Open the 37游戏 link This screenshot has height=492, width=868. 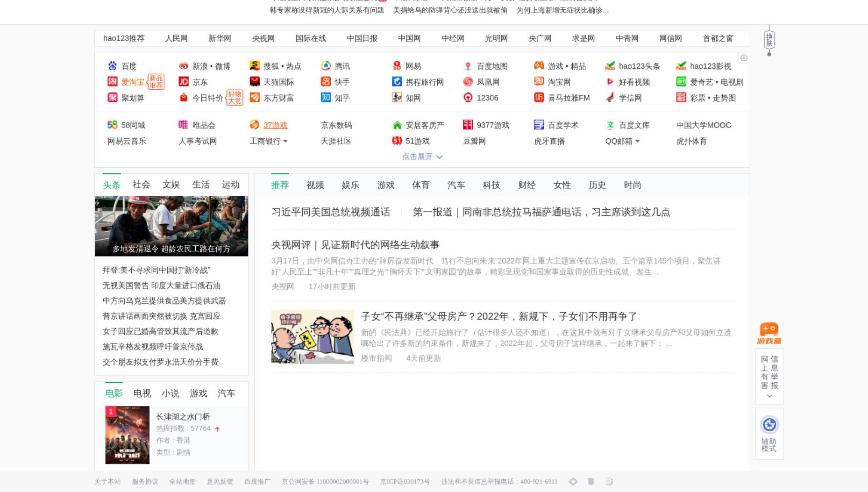(x=275, y=125)
